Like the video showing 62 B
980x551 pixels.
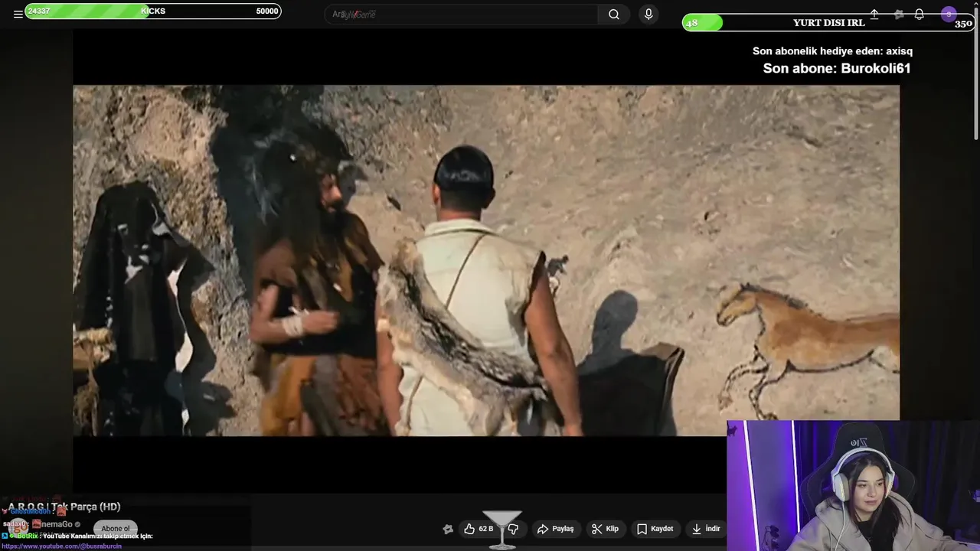pyautogui.click(x=479, y=529)
